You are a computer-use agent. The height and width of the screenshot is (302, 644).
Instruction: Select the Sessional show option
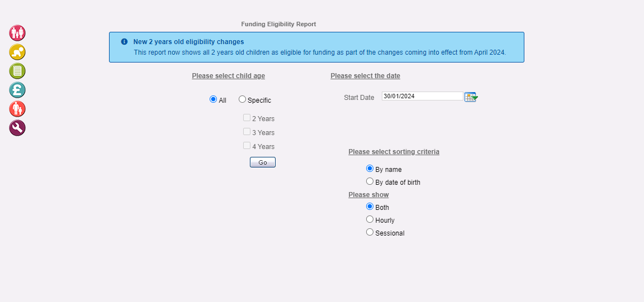point(370,232)
